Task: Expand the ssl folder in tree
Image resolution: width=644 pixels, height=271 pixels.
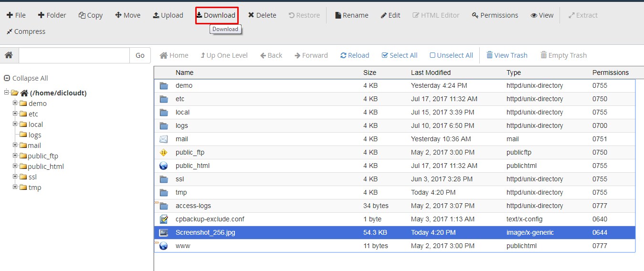Action: point(15,177)
